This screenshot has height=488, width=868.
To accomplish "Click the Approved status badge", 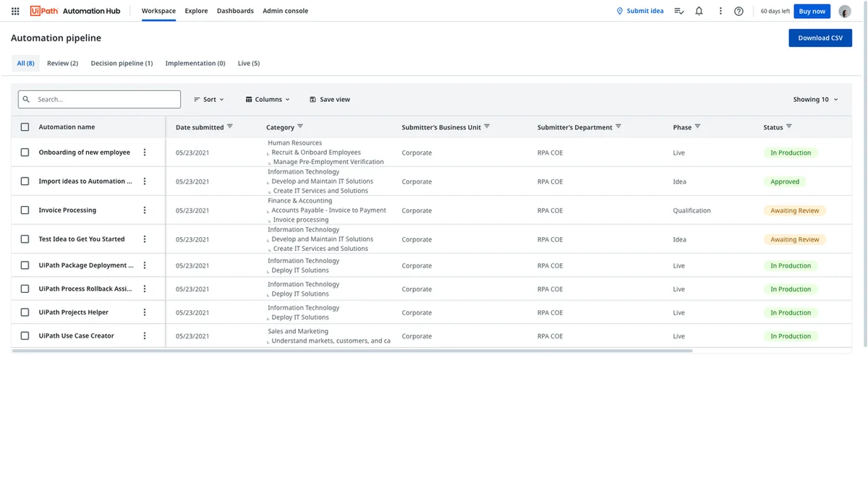I will [x=785, y=181].
